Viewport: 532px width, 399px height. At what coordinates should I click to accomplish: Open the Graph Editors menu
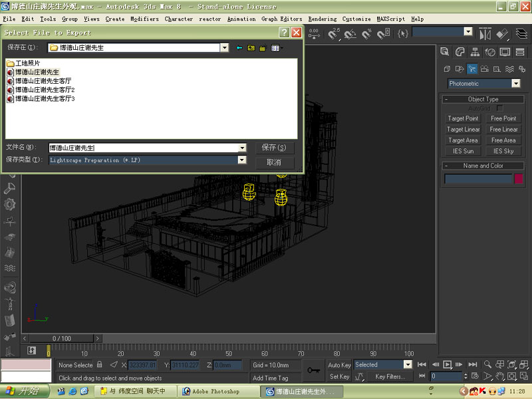click(281, 19)
